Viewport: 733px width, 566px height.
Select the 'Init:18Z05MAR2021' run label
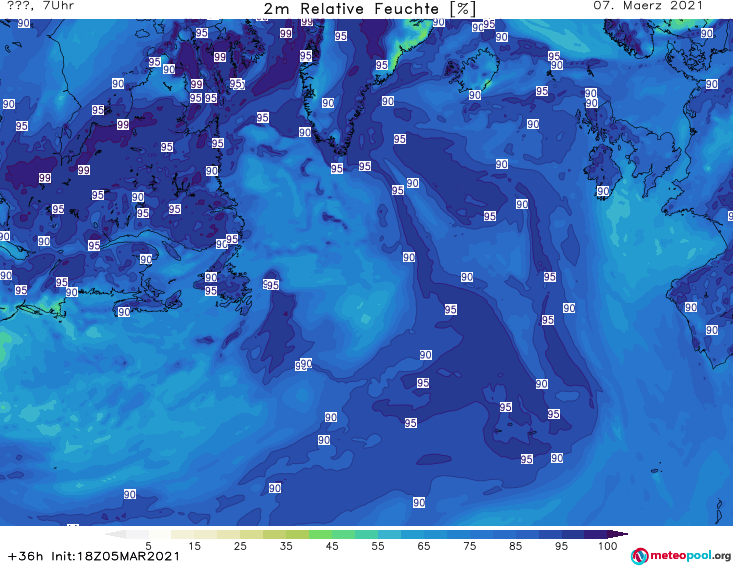tap(115, 556)
